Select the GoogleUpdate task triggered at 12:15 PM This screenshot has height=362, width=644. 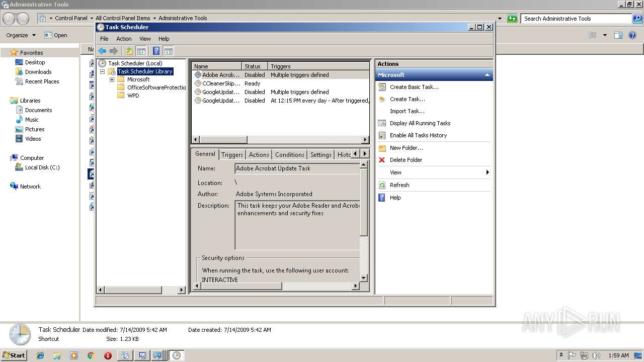click(281, 101)
